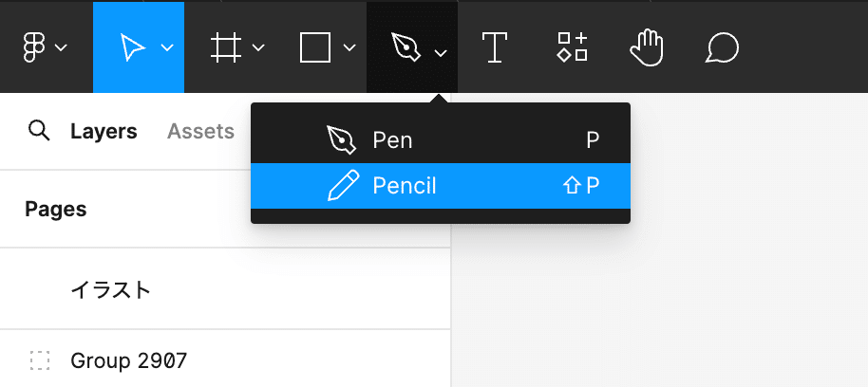Viewport: 868px width, 387px height.
Task: Choose Pencil from the dropdown menu
Action: tap(441, 186)
